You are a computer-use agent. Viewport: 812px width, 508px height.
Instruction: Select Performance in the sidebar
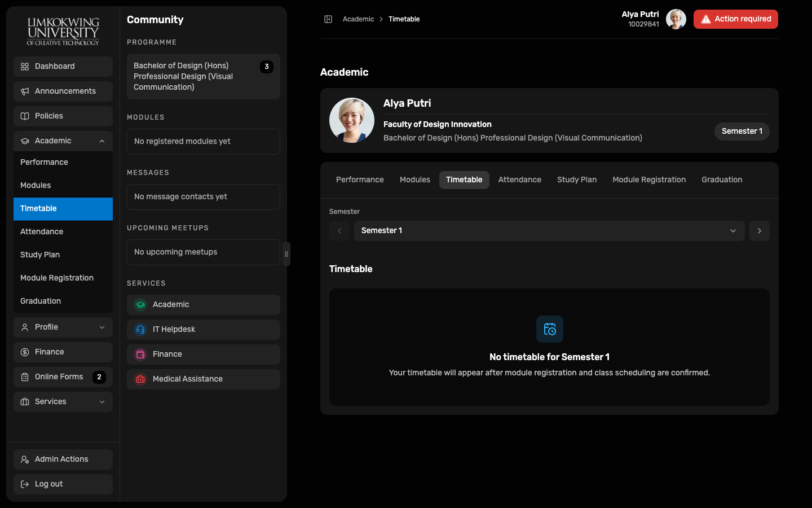coord(63,163)
